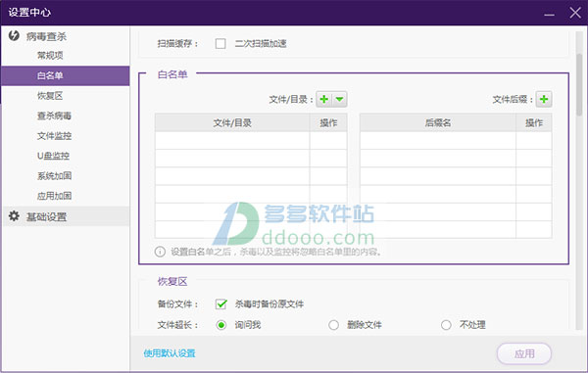Click the vertical scrollbar thumb
The image size is (588, 373).
click(x=579, y=84)
